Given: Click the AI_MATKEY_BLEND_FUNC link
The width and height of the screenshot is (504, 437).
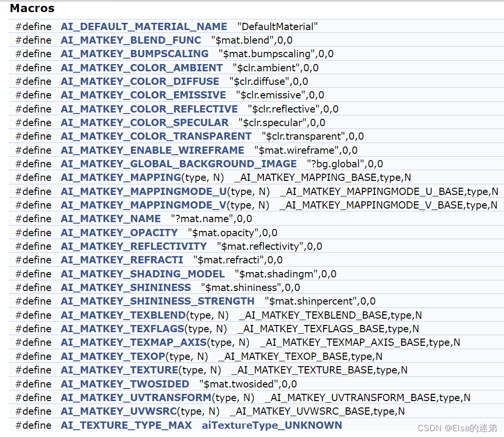Looking at the screenshot, I should pyautogui.click(x=130, y=40).
